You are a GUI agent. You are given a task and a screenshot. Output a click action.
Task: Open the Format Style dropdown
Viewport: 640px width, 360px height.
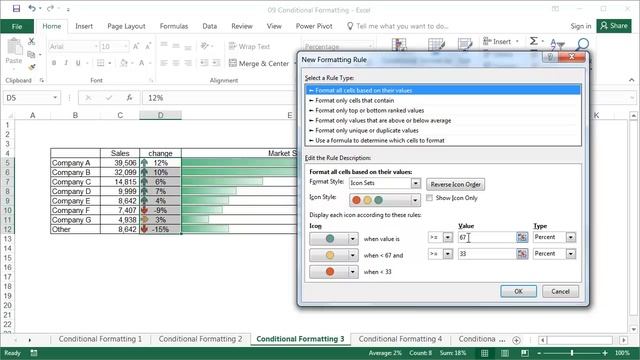coord(416,183)
